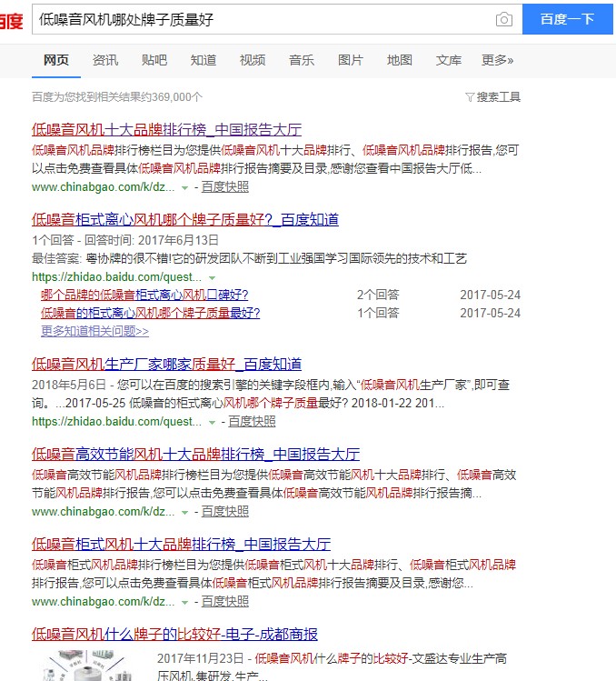Click the first result's www.chinabgao.com URL
The height and width of the screenshot is (681, 616).
coord(104,187)
